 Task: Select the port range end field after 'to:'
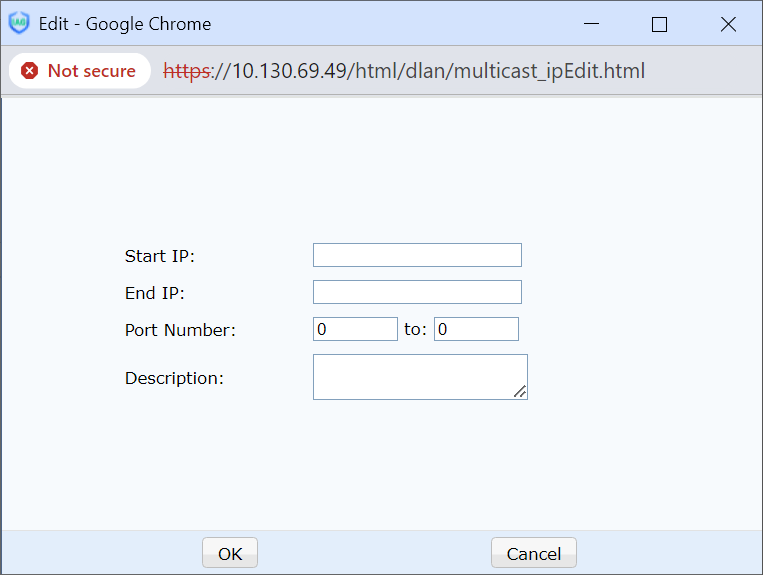point(476,329)
